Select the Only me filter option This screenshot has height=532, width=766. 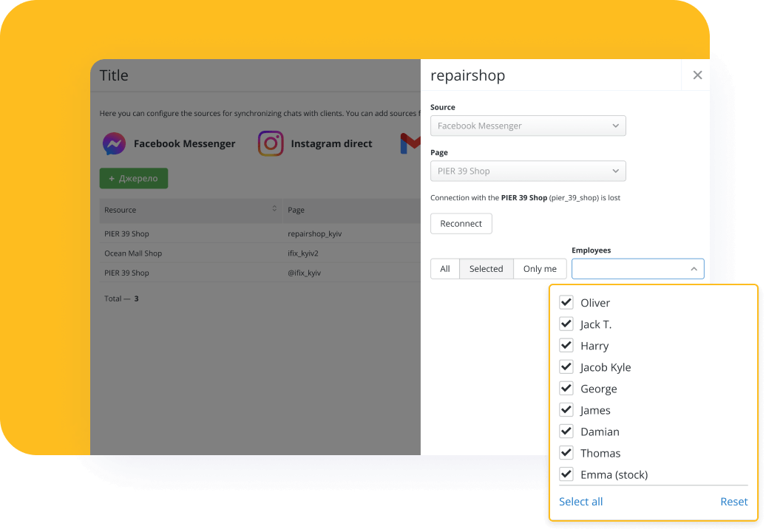(540, 269)
